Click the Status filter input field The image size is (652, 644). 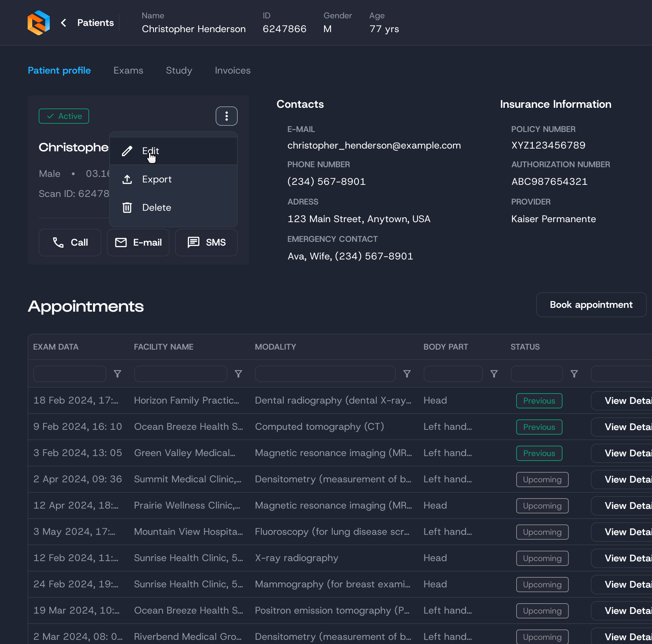point(537,374)
